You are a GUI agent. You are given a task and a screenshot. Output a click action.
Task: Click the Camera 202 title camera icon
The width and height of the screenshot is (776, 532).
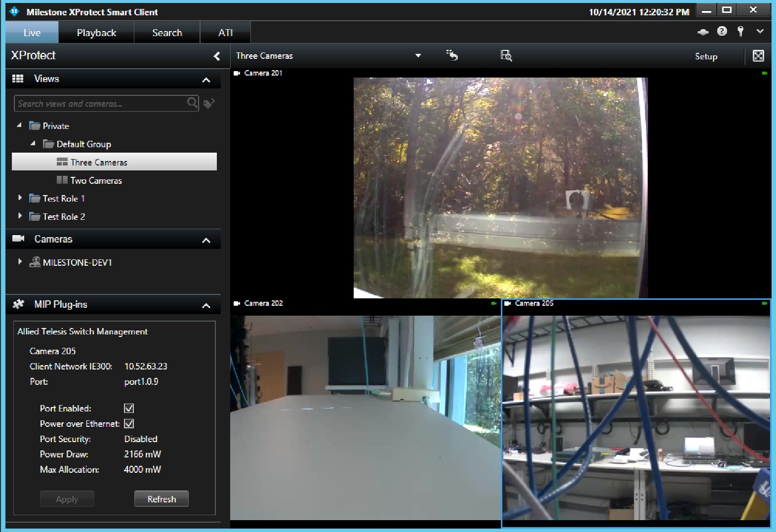point(237,303)
